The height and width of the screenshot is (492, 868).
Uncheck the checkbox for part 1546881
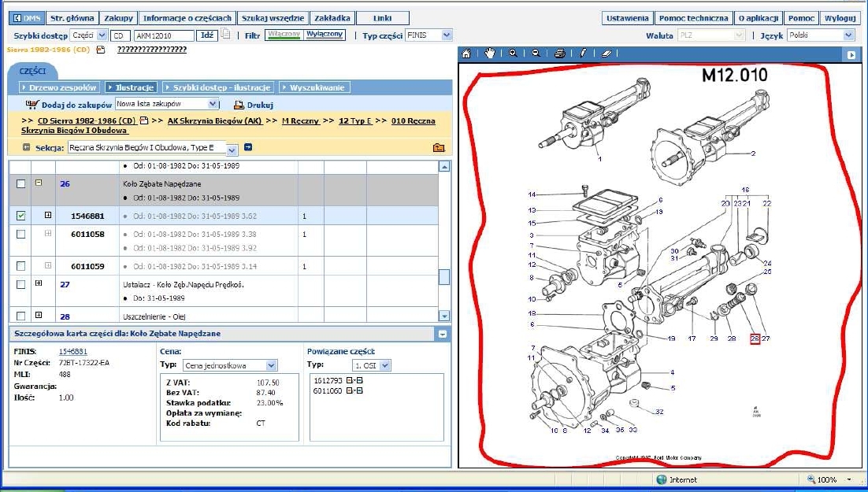tap(21, 216)
